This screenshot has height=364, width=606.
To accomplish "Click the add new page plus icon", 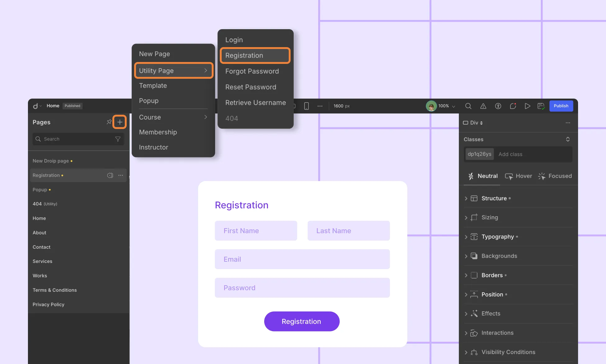I will click(x=120, y=122).
